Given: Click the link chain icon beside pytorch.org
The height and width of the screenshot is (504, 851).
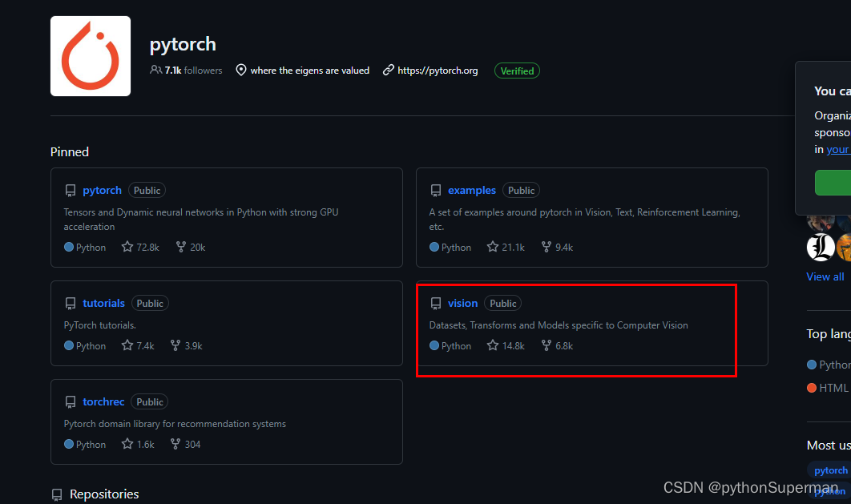Looking at the screenshot, I should click(x=388, y=70).
